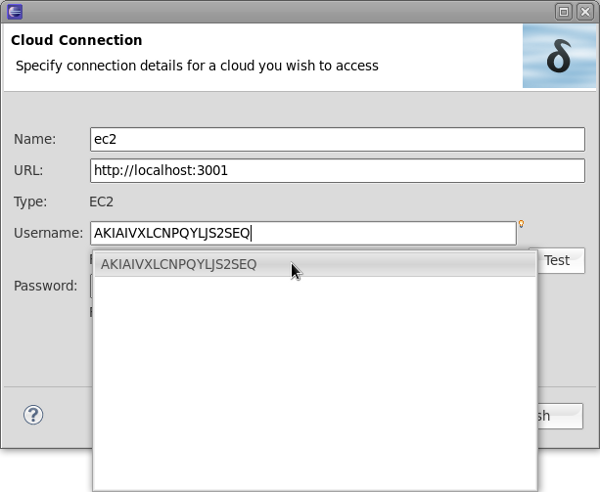
Task: Click the Eclipse icon in the title bar
Action: (x=14, y=12)
